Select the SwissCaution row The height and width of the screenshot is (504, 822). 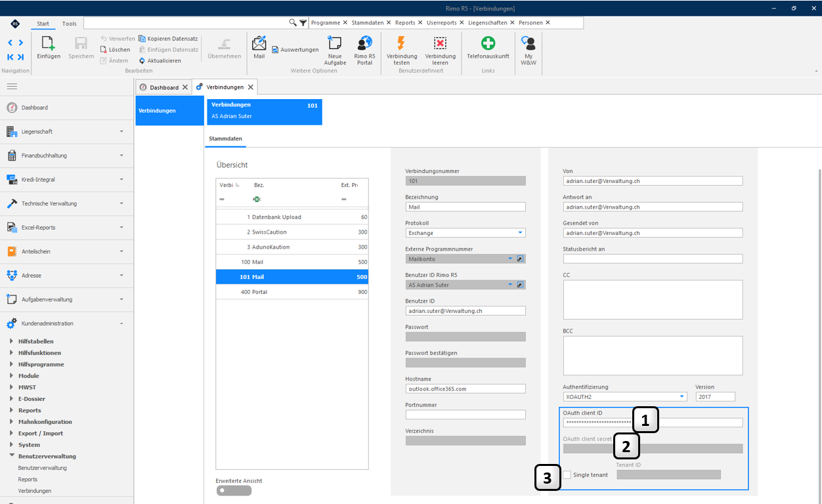292,232
